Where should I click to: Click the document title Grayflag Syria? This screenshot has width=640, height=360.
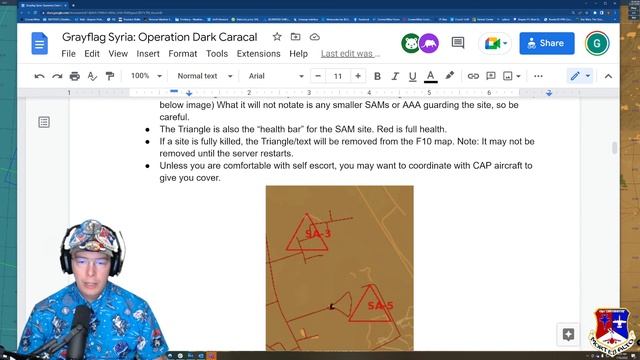(x=160, y=37)
